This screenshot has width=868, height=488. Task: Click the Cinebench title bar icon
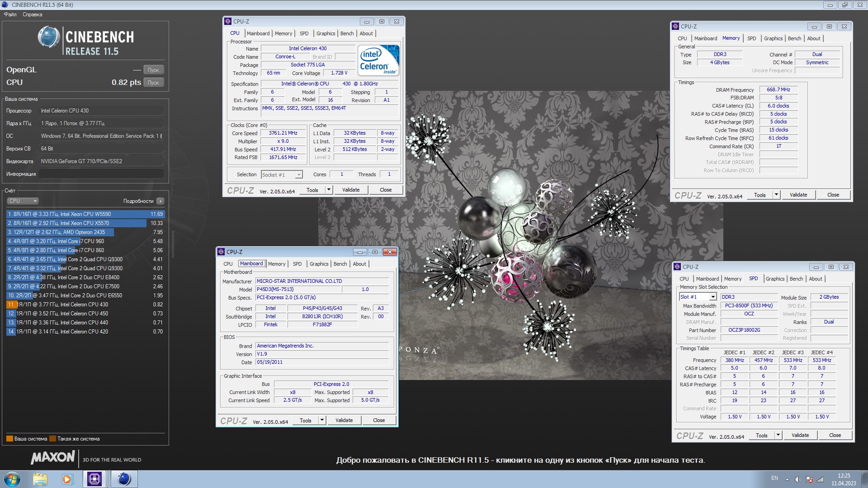coord(5,5)
